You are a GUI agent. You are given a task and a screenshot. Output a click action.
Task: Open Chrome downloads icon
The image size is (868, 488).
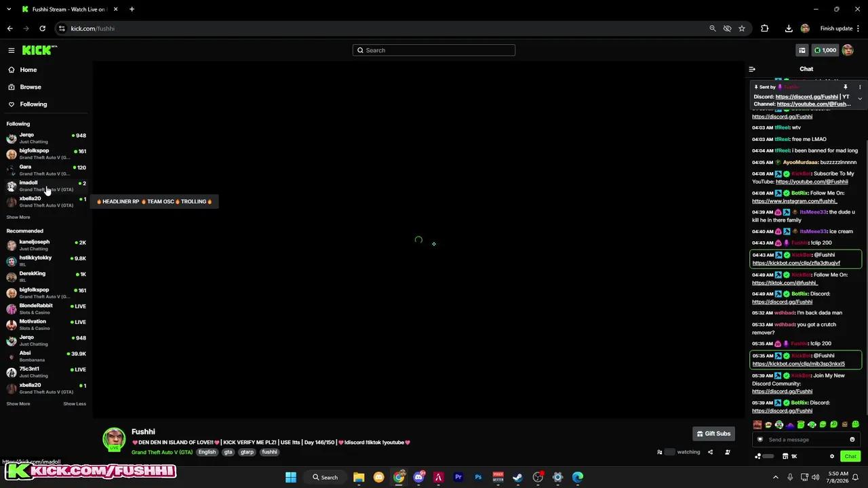tap(789, 28)
